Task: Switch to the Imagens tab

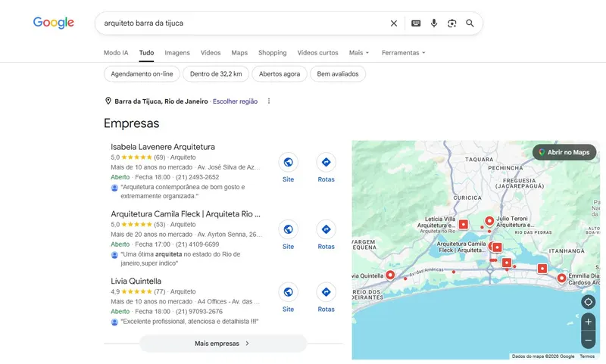Action: tap(177, 53)
